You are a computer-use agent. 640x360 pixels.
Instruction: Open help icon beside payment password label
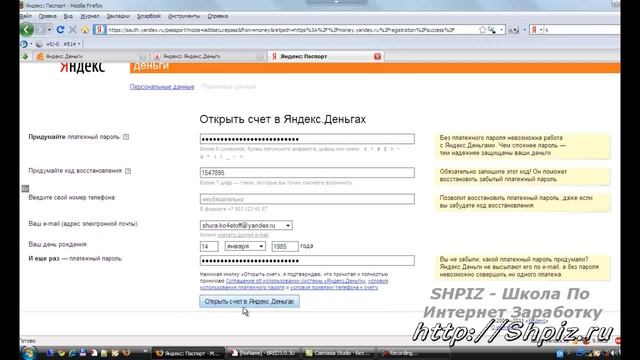coord(126,137)
